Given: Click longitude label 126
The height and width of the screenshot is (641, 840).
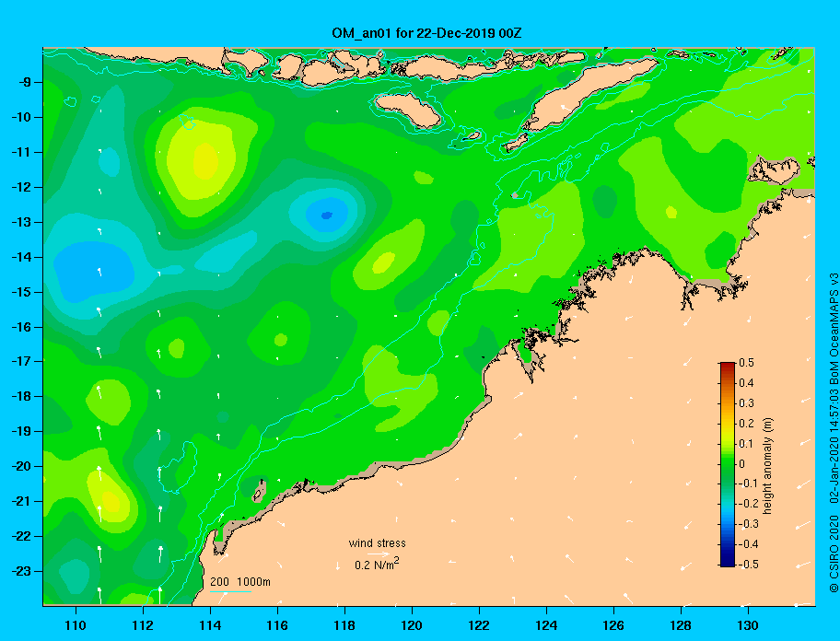Looking at the screenshot, I should 613,625.
